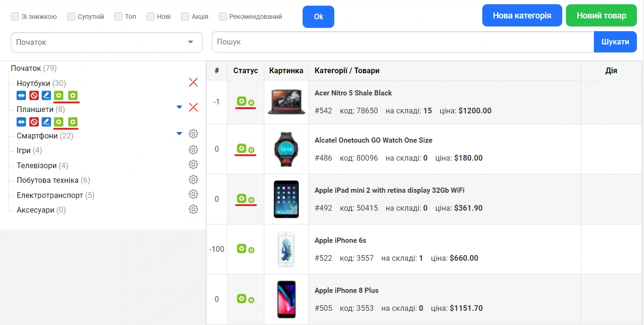
Task: Open settings gear for Смартфони category
Action: click(193, 134)
